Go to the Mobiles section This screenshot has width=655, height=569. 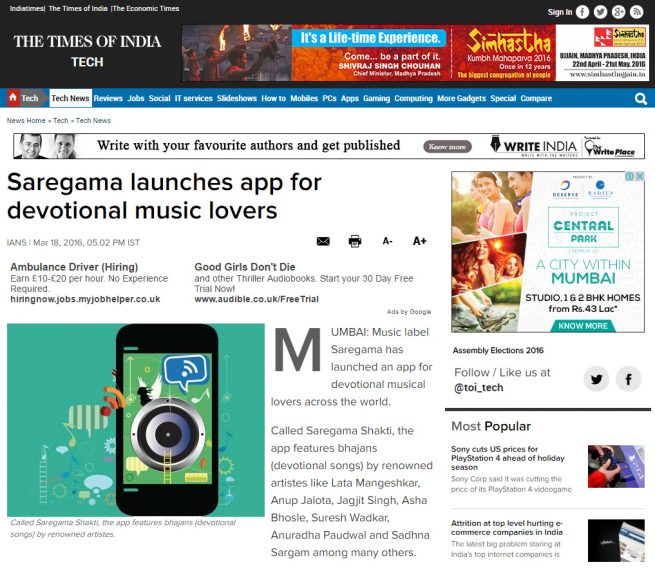(304, 99)
